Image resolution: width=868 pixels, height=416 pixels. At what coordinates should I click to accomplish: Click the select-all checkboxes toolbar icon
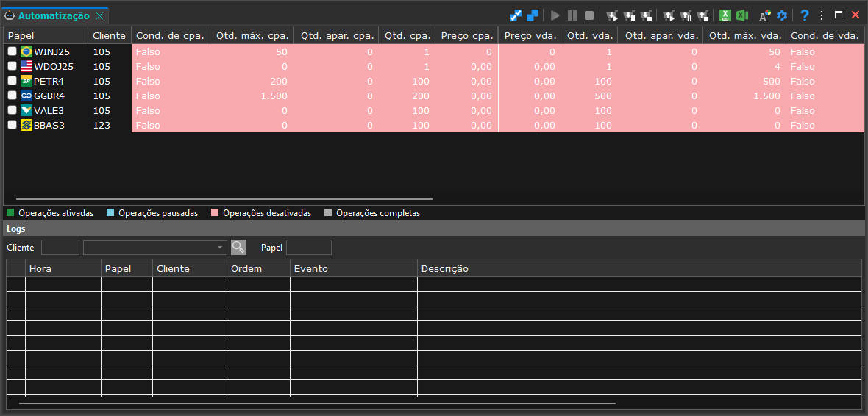click(516, 15)
